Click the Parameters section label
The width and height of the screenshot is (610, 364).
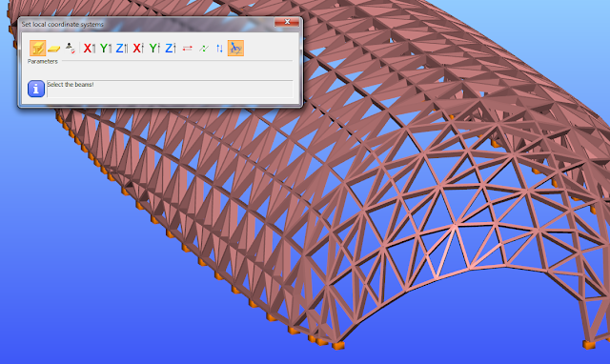(42, 61)
